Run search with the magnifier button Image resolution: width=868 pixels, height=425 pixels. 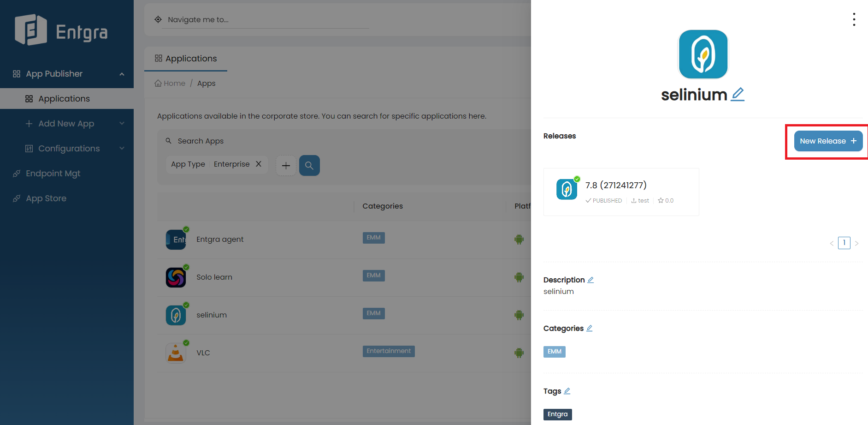pos(309,165)
